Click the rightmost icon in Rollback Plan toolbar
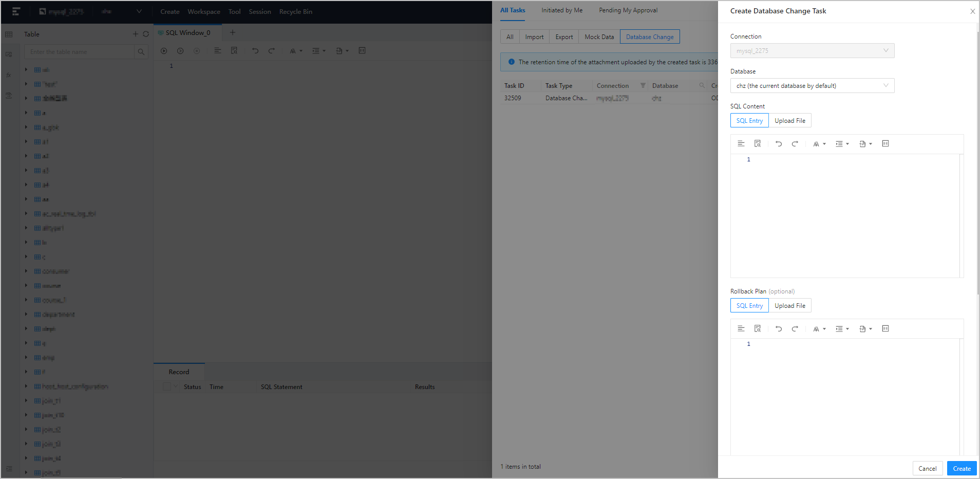 (885, 329)
